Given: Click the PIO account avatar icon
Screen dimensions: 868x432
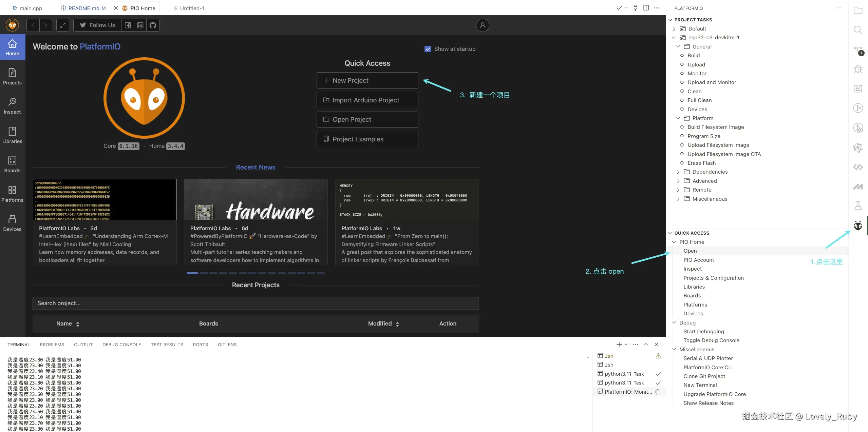Looking at the screenshot, I should (x=482, y=25).
